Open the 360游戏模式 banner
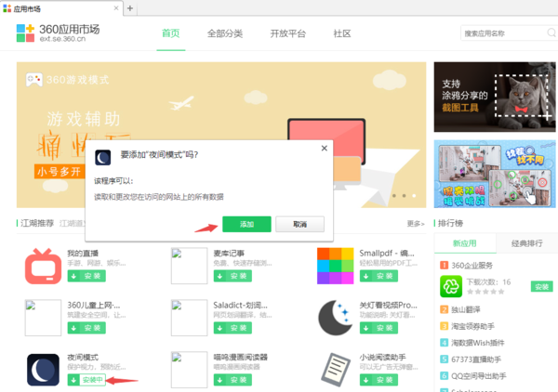 pos(221,135)
